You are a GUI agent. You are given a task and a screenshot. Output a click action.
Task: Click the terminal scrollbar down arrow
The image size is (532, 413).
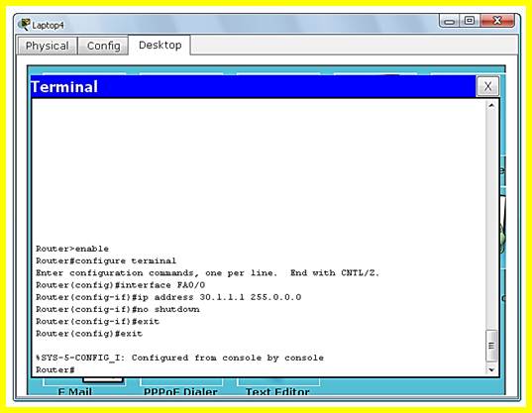point(491,369)
